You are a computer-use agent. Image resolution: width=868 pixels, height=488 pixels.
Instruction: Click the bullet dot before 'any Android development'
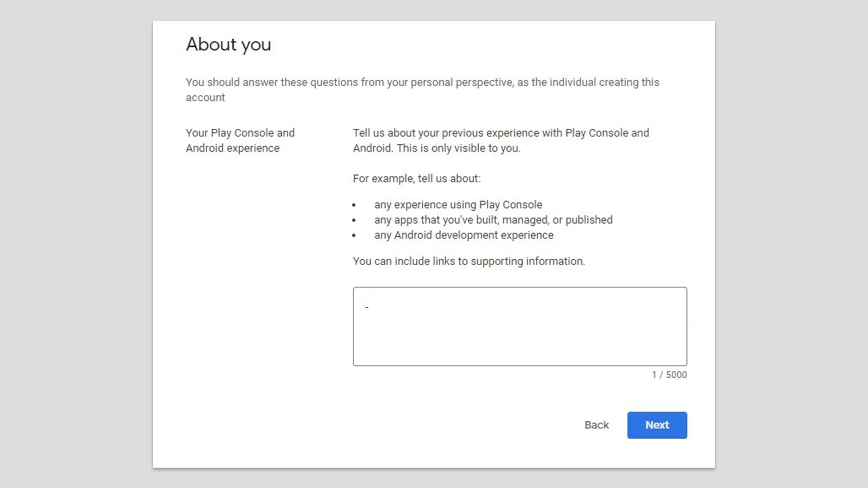(354, 235)
